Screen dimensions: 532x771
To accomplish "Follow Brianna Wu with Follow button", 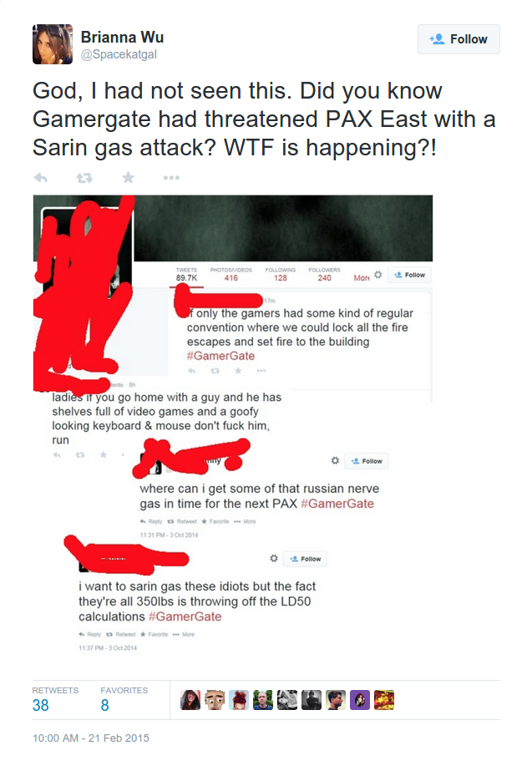I will [459, 39].
